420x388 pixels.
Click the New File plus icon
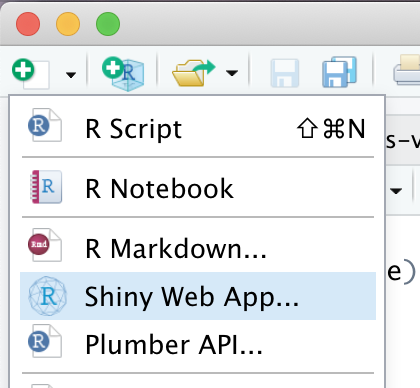31,73
